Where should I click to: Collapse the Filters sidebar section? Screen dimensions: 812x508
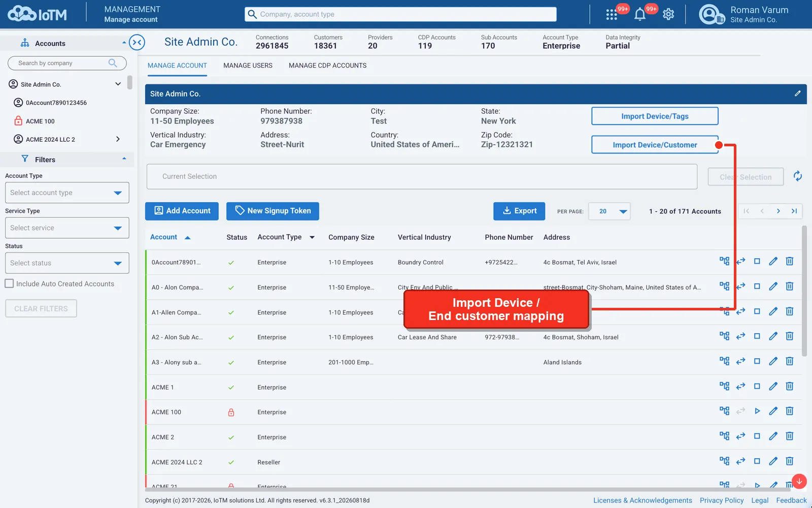click(x=124, y=159)
